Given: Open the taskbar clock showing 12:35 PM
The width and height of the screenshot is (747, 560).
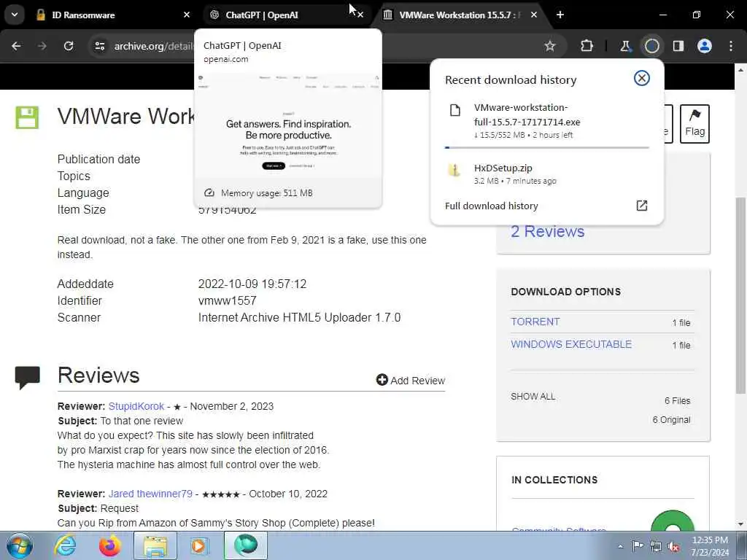Looking at the screenshot, I should click(711, 546).
